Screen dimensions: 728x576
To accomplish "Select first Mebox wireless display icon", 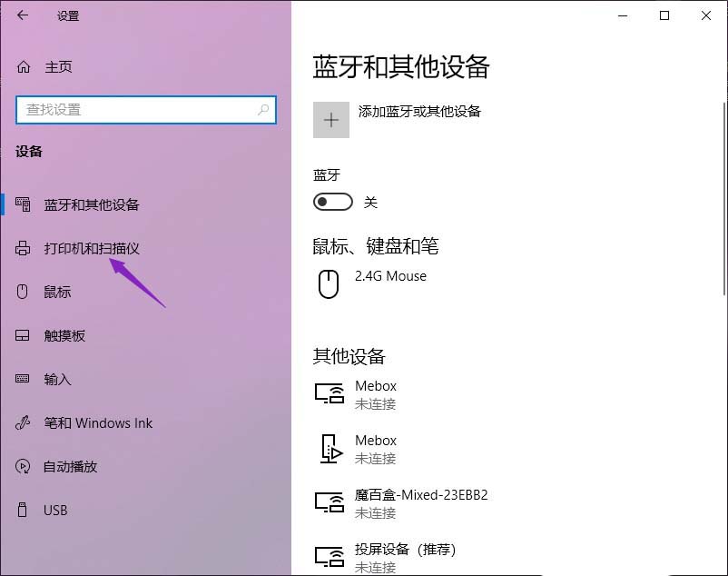I will 330,393.
